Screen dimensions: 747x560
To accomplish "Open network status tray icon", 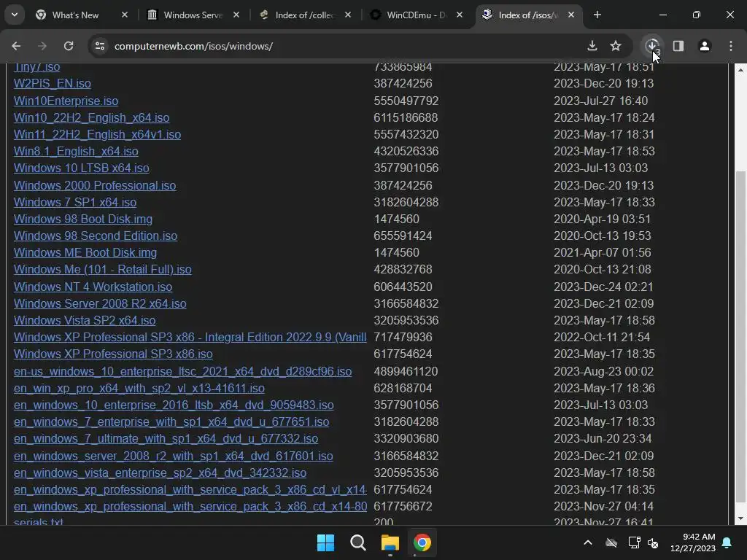I will [634, 542].
